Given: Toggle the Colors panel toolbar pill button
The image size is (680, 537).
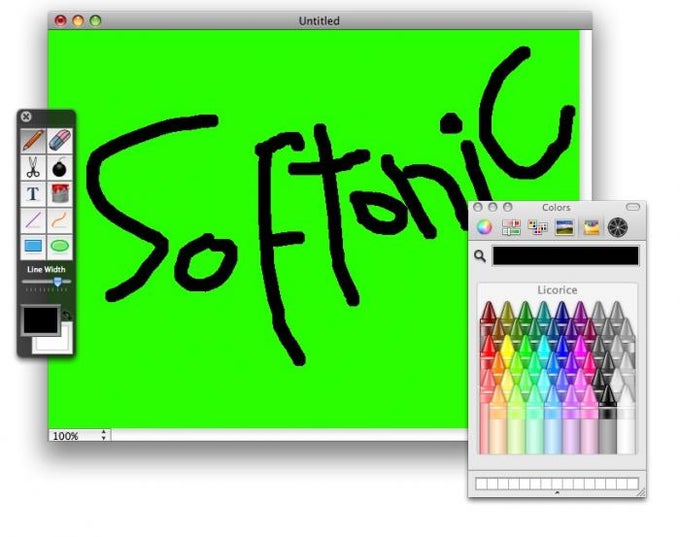Looking at the screenshot, I should tap(633, 207).
